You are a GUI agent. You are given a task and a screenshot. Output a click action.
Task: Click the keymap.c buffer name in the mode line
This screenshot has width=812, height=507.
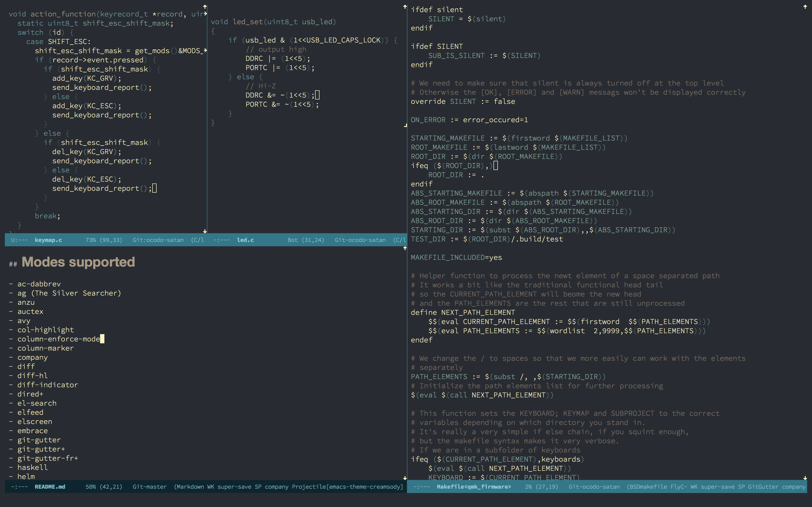tap(48, 240)
